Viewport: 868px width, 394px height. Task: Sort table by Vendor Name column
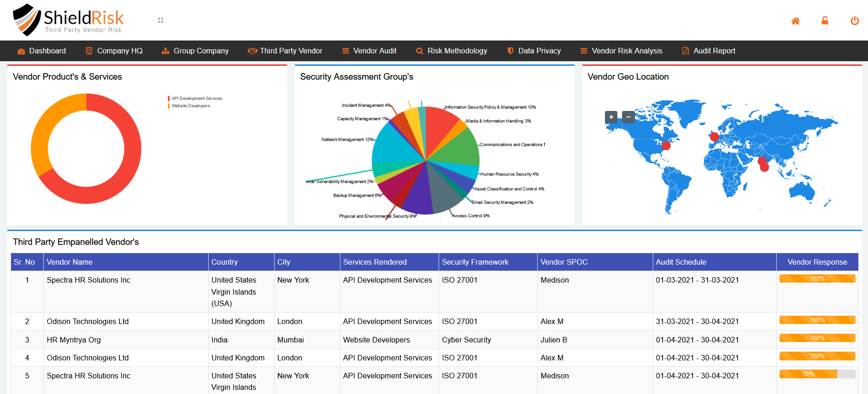point(70,262)
